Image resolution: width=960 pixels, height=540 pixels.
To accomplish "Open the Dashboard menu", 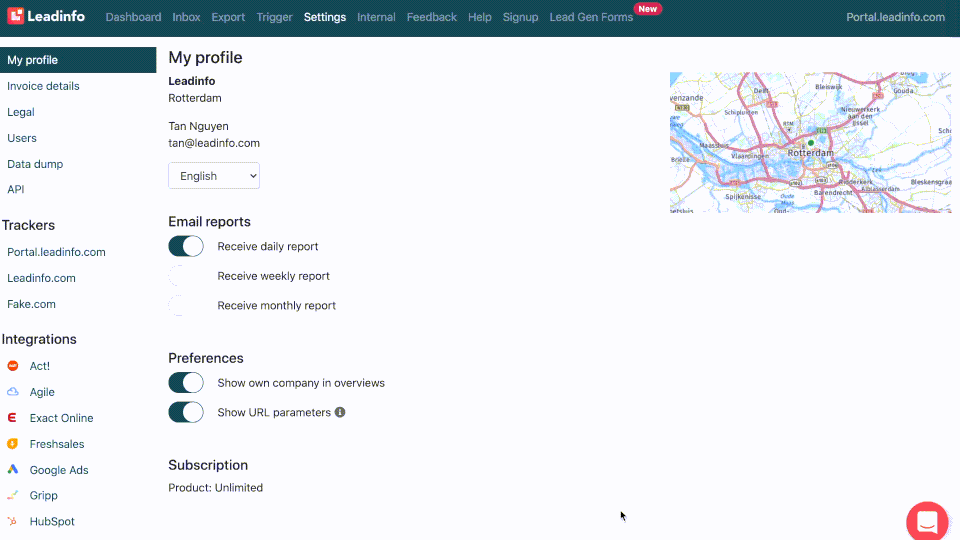I will point(133,17).
